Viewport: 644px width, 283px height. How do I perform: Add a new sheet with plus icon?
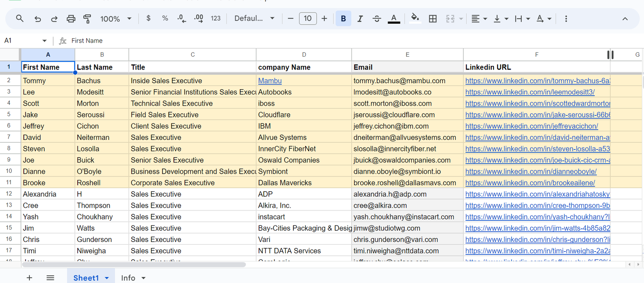(x=29, y=278)
